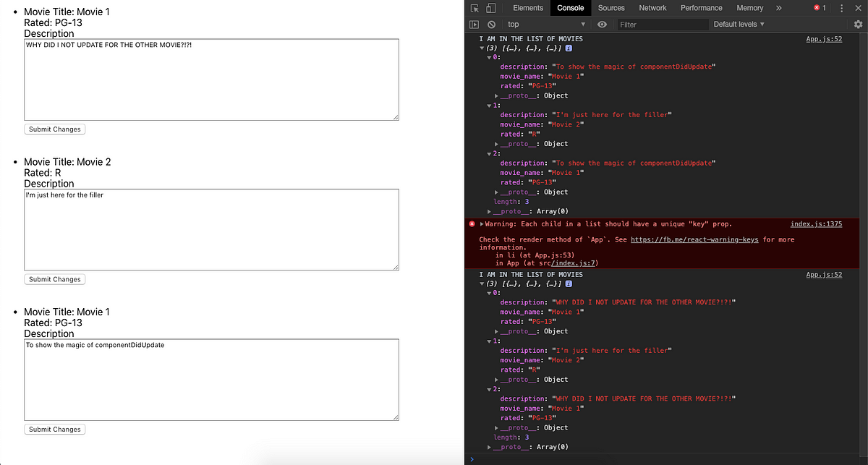Click the red error count badge

coord(820,8)
